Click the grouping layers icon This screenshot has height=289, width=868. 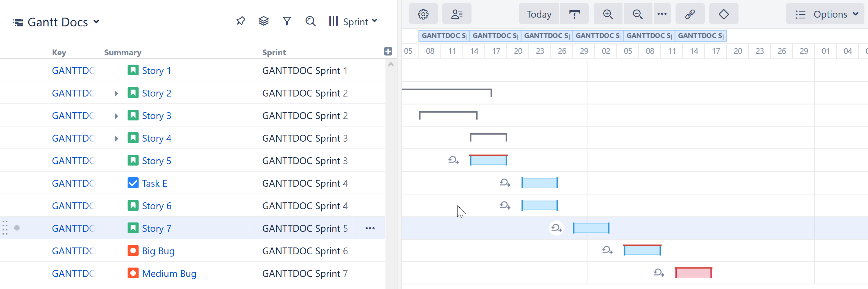[263, 21]
